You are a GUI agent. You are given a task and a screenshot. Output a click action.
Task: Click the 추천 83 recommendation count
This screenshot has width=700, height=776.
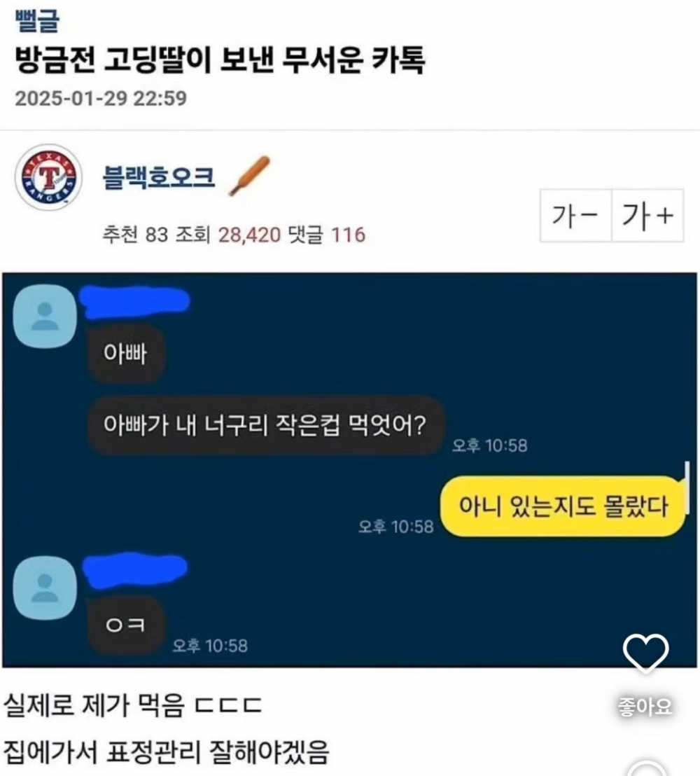point(135,235)
